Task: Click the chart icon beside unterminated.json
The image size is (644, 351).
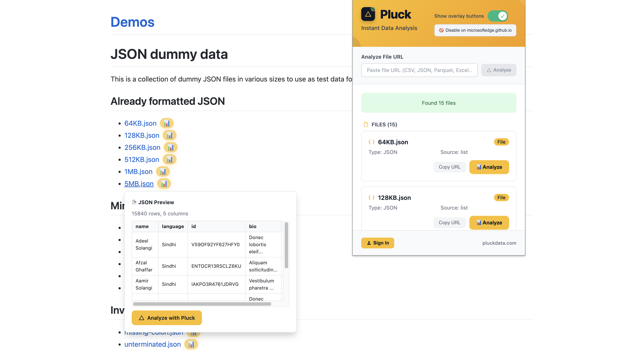Action: click(x=191, y=344)
